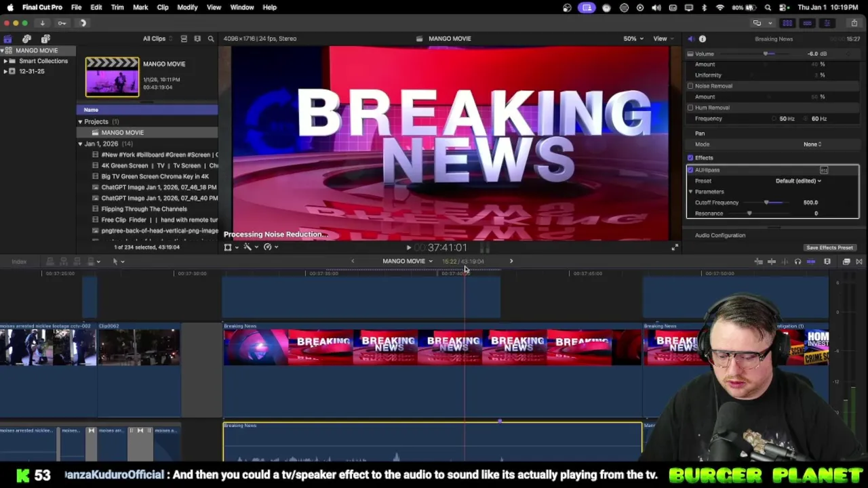Viewport: 868px width, 488px height.
Task: Show the libraries sidebar clapper icon
Action: 7,39
